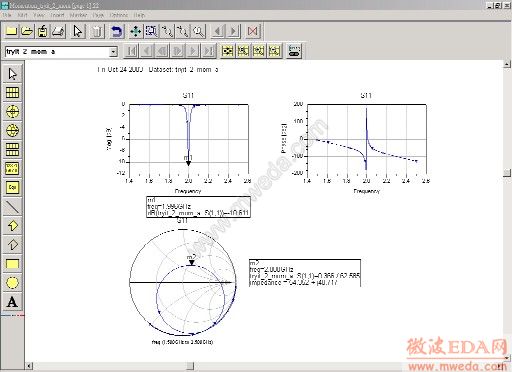Click the move pan arrows icon

coord(136,31)
